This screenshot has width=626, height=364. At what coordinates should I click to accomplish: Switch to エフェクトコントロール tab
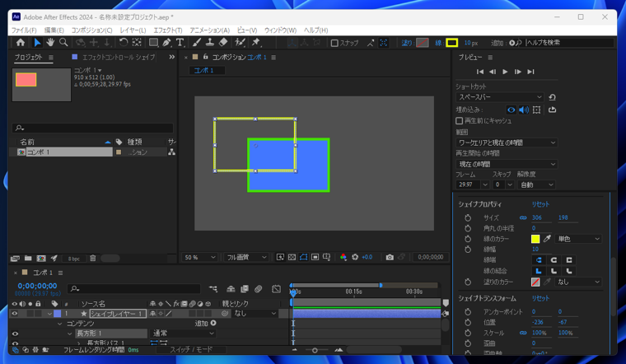click(118, 58)
